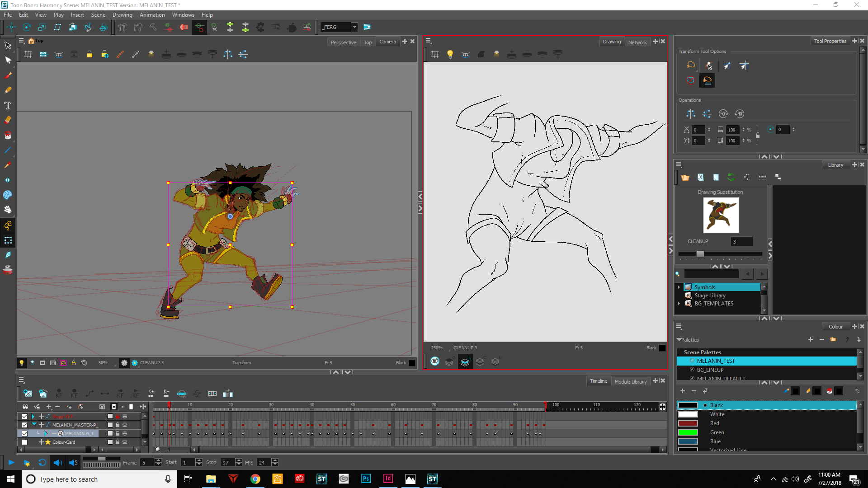Image resolution: width=868 pixels, height=488 pixels.
Task: Click the sound scrubbing speaker icon
Action: pos(73,462)
